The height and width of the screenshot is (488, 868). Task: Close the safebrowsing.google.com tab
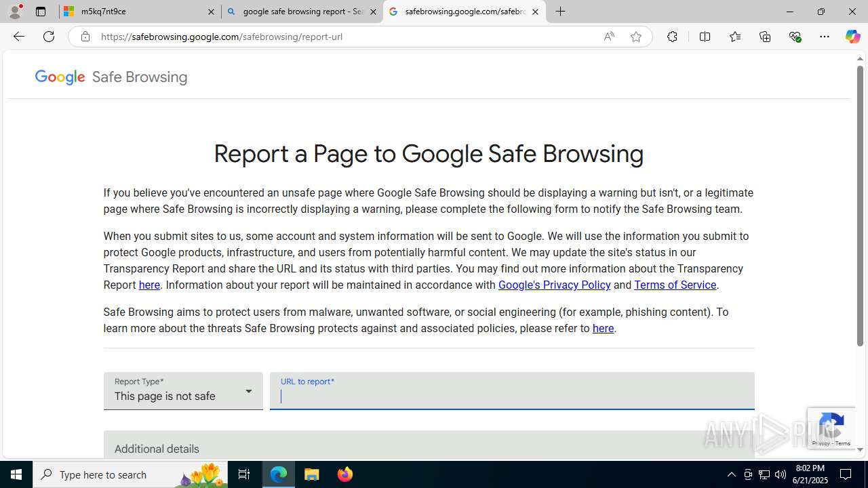(x=535, y=12)
